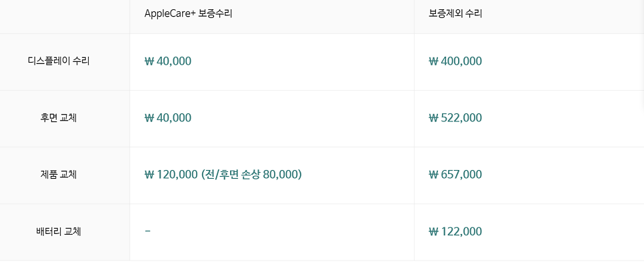This screenshot has width=644, height=262.
Task: Click AppleCare+ display repair price ₩ 40,000
Action: pyautogui.click(x=168, y=61)
